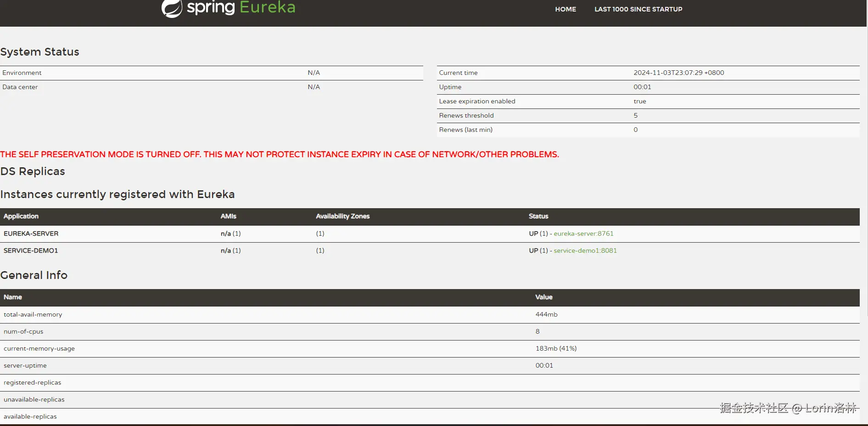This screenshot has width=868, height=426.
Task: Open the eureka-server:8761 instance link
Action: pos(583,233)
